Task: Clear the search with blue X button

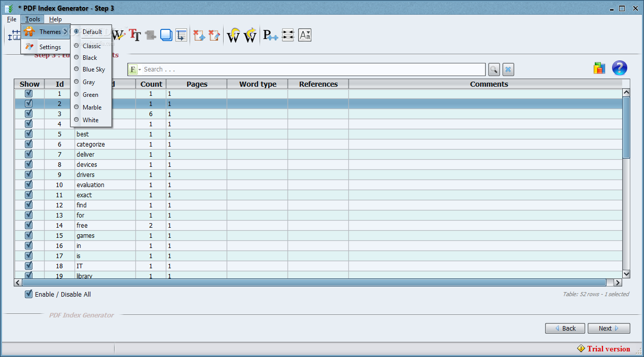Action: point(509,69)
